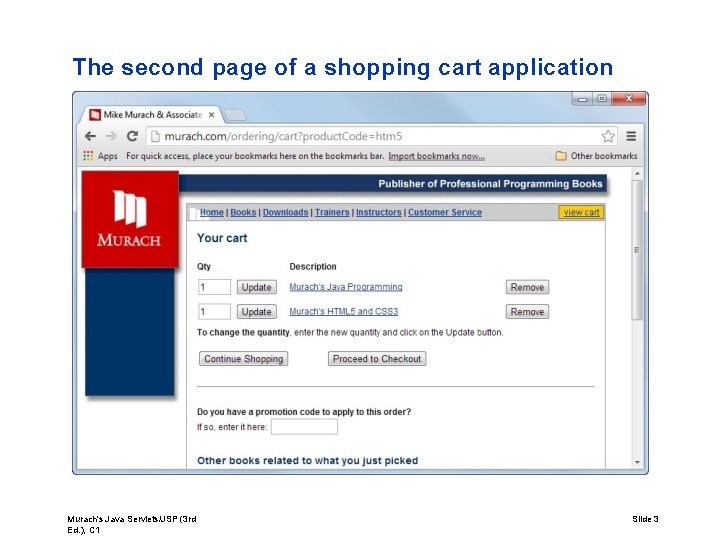Viewport: 720px width, 540px height.
Task: Open the Murach's HTML5 and CSS3 link
Action: [343, 311]
